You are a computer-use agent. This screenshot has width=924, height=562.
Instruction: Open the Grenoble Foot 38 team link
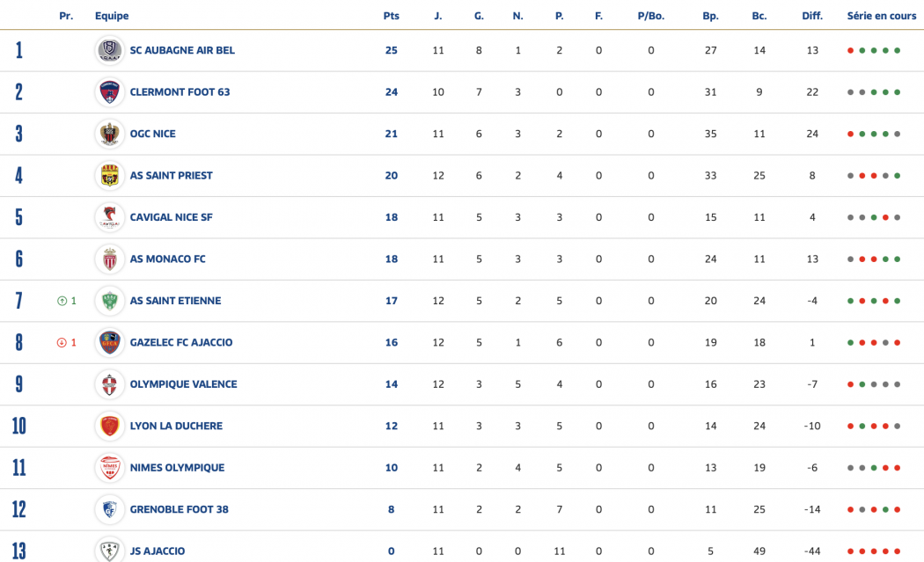click(x=180, y=509)
